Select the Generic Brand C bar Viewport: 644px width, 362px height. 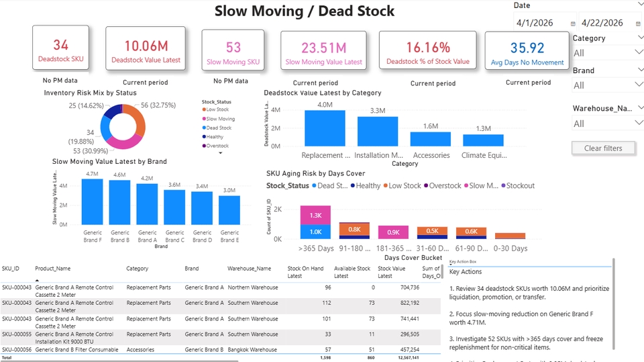174,208
